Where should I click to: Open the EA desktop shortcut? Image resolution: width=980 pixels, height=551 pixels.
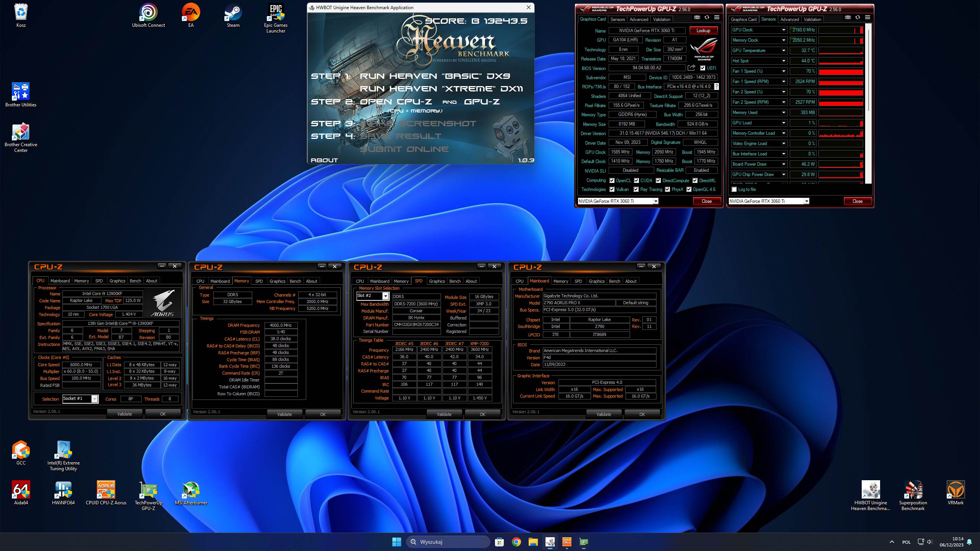191,15
